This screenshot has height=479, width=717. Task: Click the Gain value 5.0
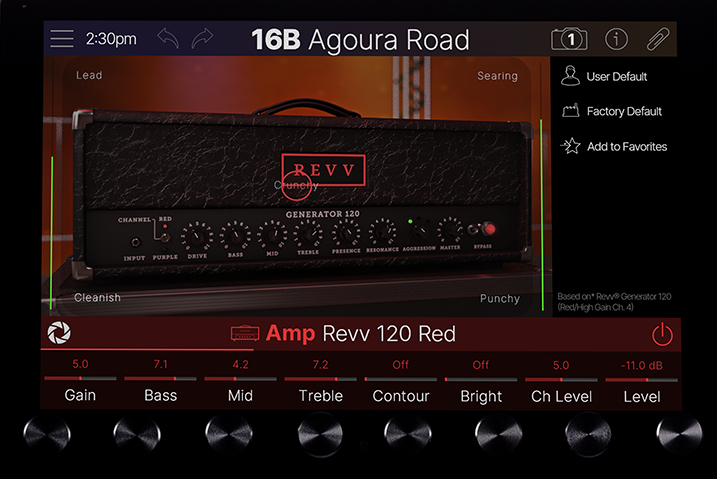80,364
